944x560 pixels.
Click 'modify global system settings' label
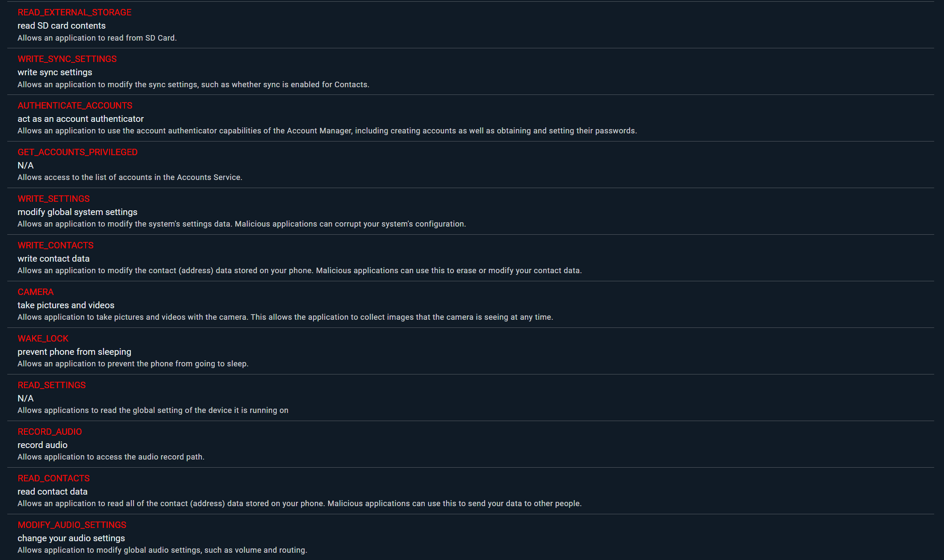(77, 212)
